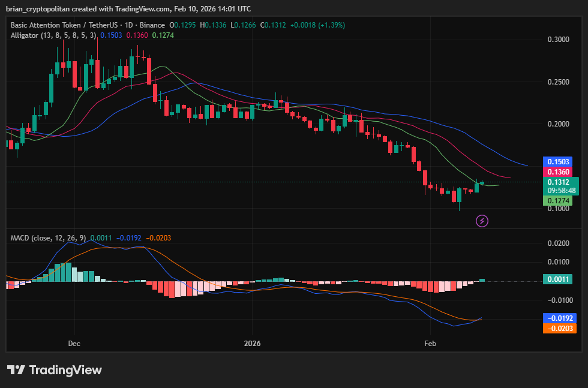This screenshot has width=588, height=388.
Task: Click the MACD legend value -0.0192
Action: click(x=128, y=238)
